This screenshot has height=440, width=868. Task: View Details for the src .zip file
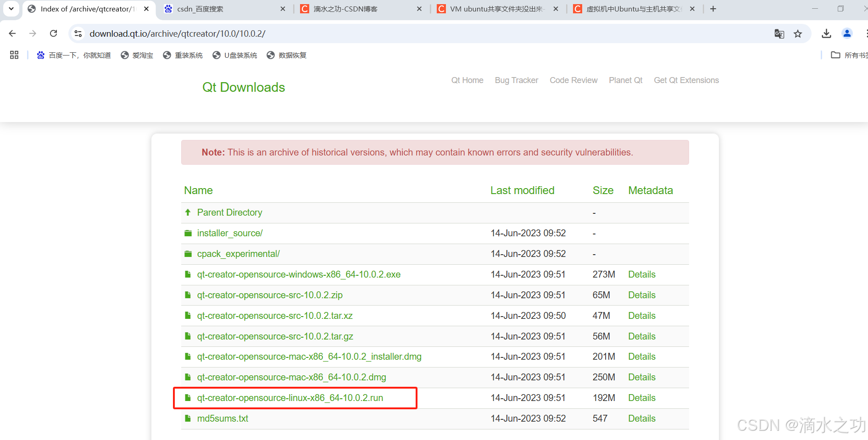[x=641, y=295]
